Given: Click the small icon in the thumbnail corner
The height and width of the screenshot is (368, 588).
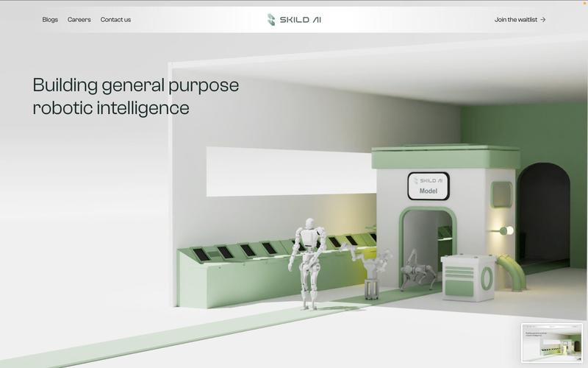Looking at the screenshot, I should click(x=578, y=358).
